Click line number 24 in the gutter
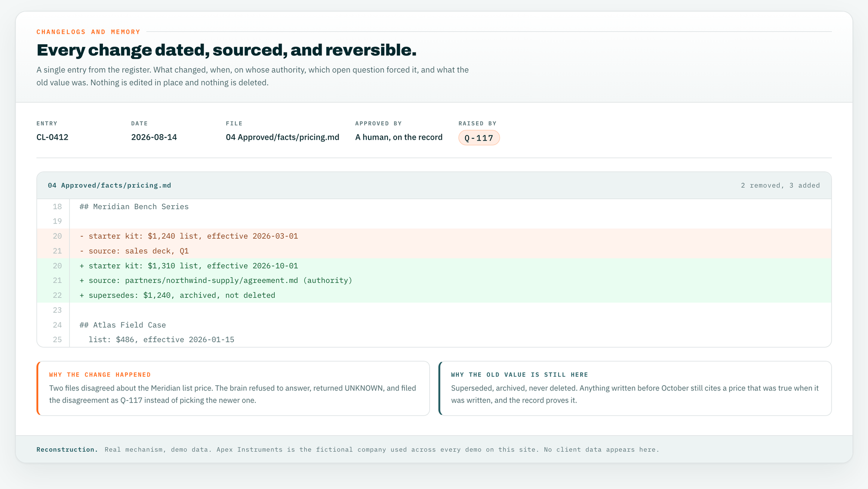868x489 pixels. (x=57, y=325)
